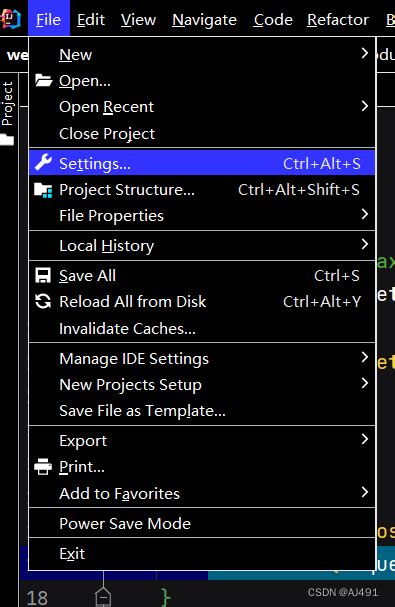This screenshot has height=607, width=395.
Task: Click the IntelliJ app logo icon
Action: click(10, 19)
